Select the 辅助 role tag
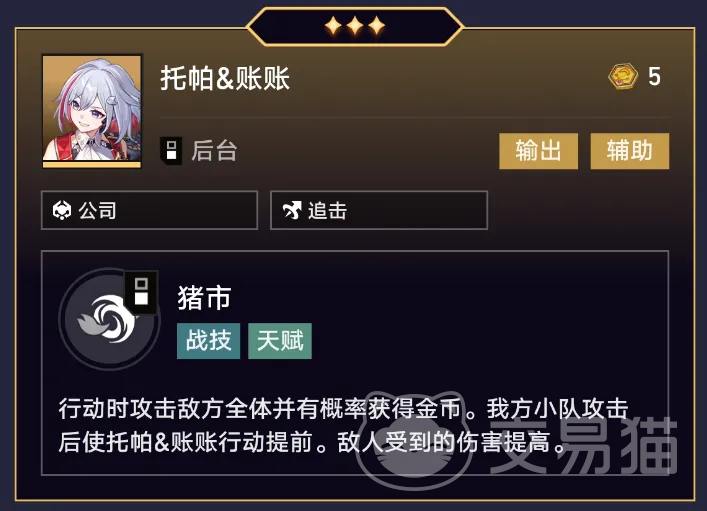The width and height of the screenshot is (707, 511). tap(629, 151)
